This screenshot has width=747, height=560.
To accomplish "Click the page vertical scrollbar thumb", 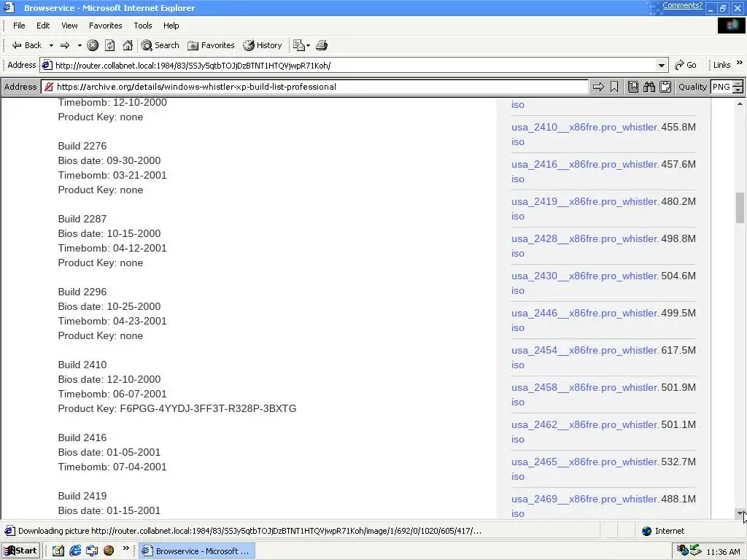I will click(x=740, y=207).
